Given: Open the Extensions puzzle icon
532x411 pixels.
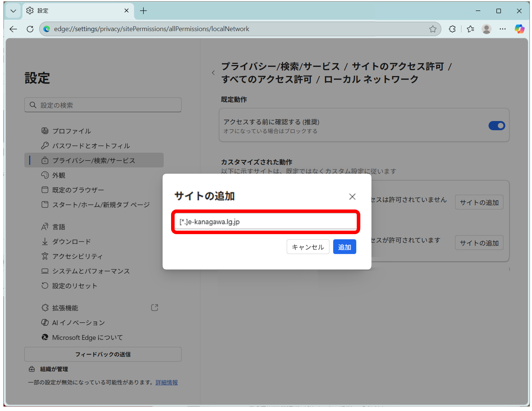Looking at the screenshot, I should coord(452,29).
